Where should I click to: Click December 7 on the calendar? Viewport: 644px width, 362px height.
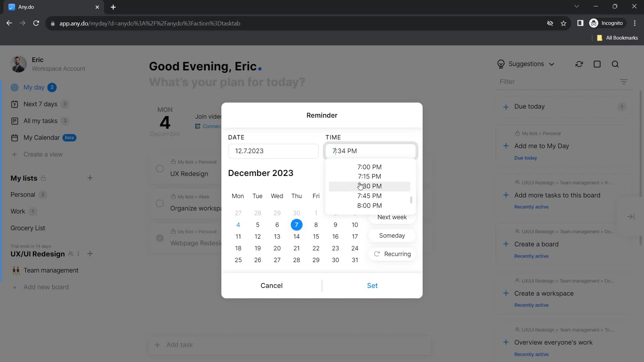[297, 225]
